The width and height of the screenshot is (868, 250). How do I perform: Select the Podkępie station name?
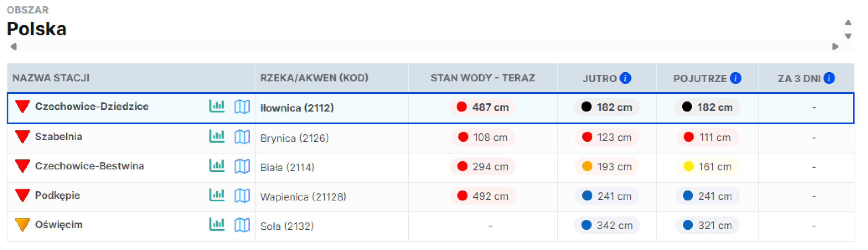point(58,195)
